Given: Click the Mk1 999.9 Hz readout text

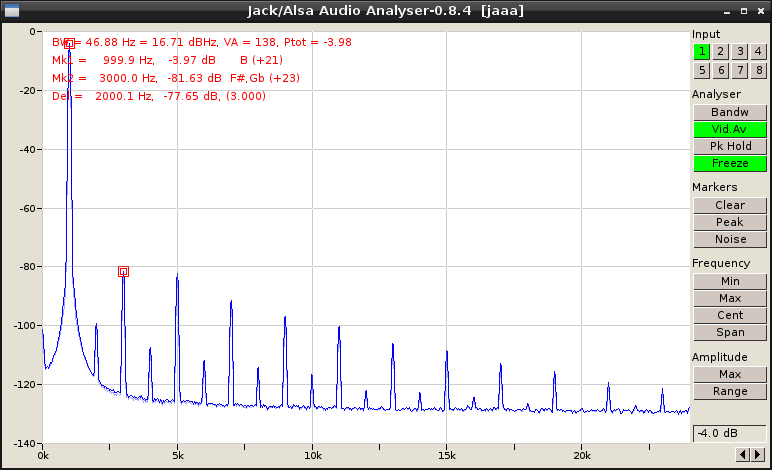Looking at the screenshot, I should tap(167, 60).
